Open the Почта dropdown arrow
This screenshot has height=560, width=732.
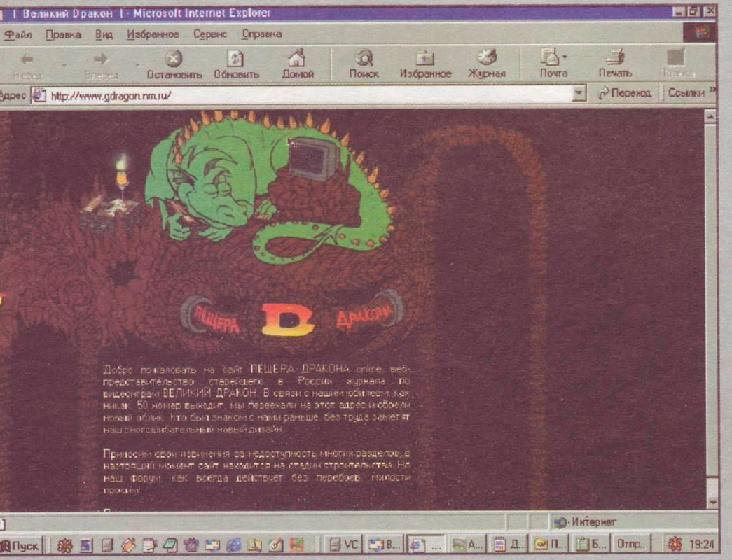coord(565,57)
